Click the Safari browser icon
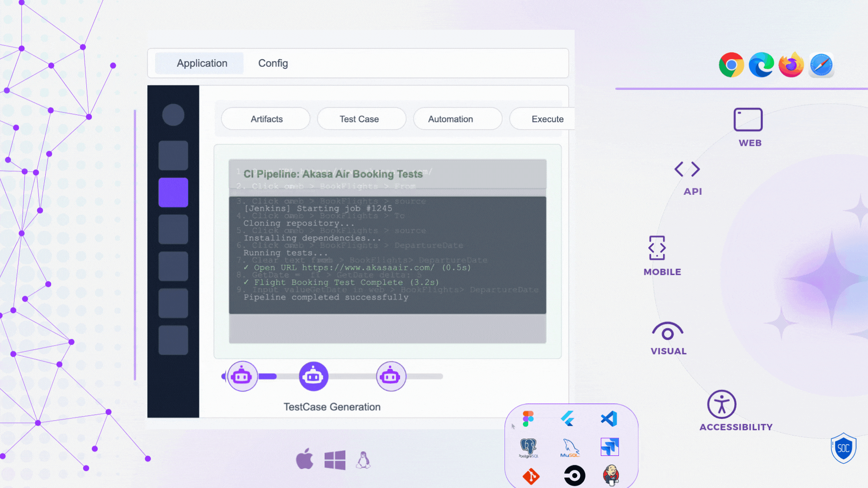868x488 pixels. point(821,65)
